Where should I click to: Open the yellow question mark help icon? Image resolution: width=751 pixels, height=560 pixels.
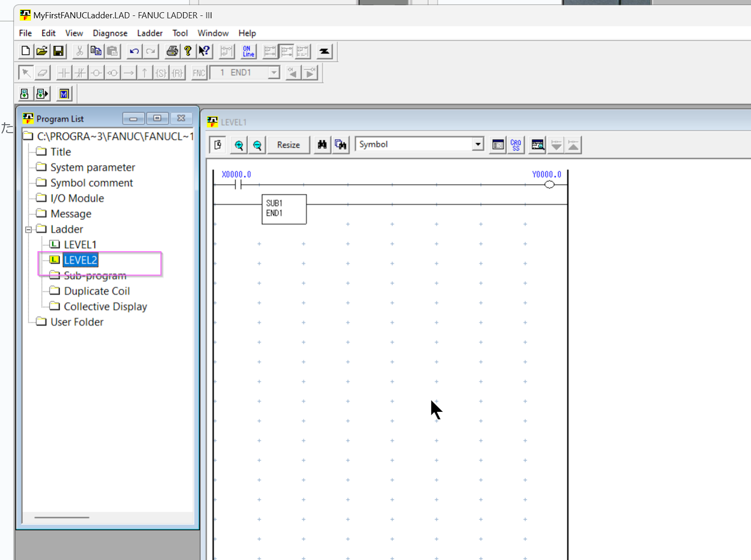tap(188, 51)
